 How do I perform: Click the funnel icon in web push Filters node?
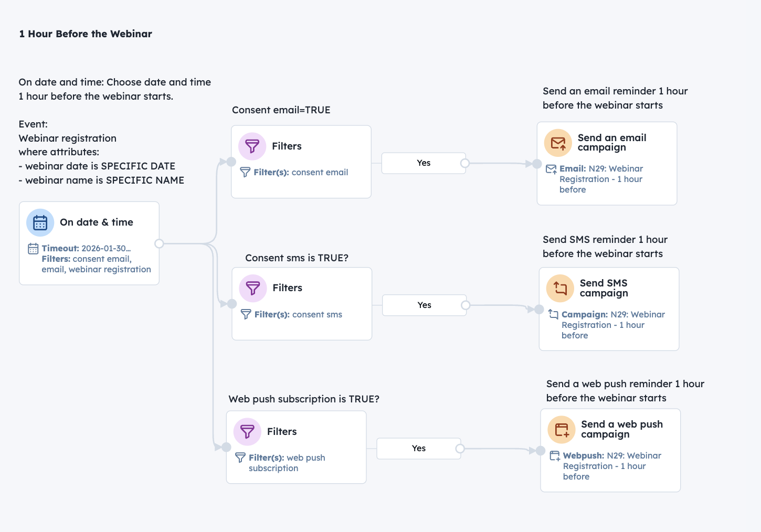247,432
